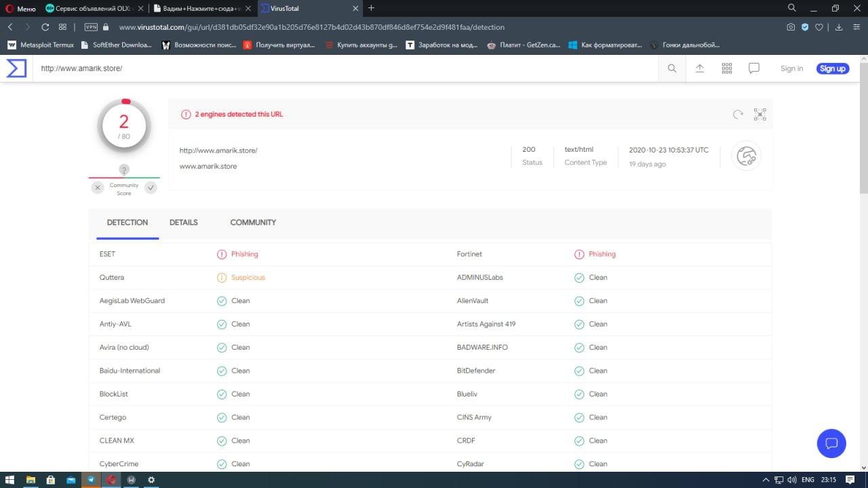Click the browser address bar URL
868x488 pixels.
pos(312,27)
